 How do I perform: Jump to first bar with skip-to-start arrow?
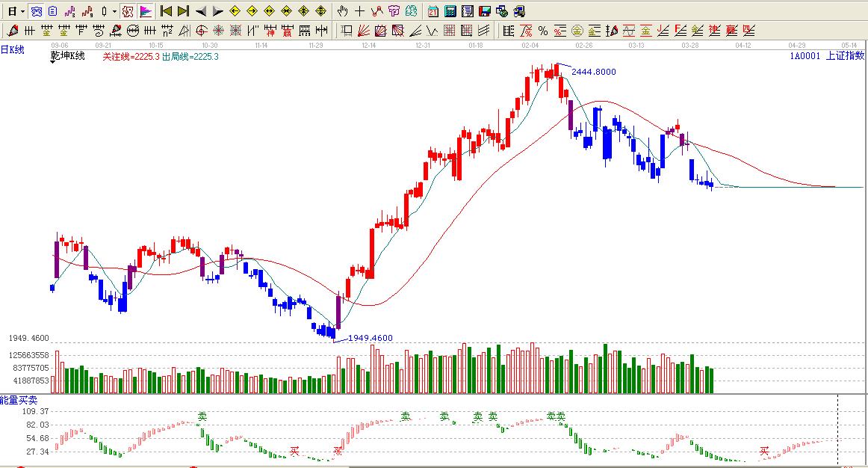click(166, 11)
